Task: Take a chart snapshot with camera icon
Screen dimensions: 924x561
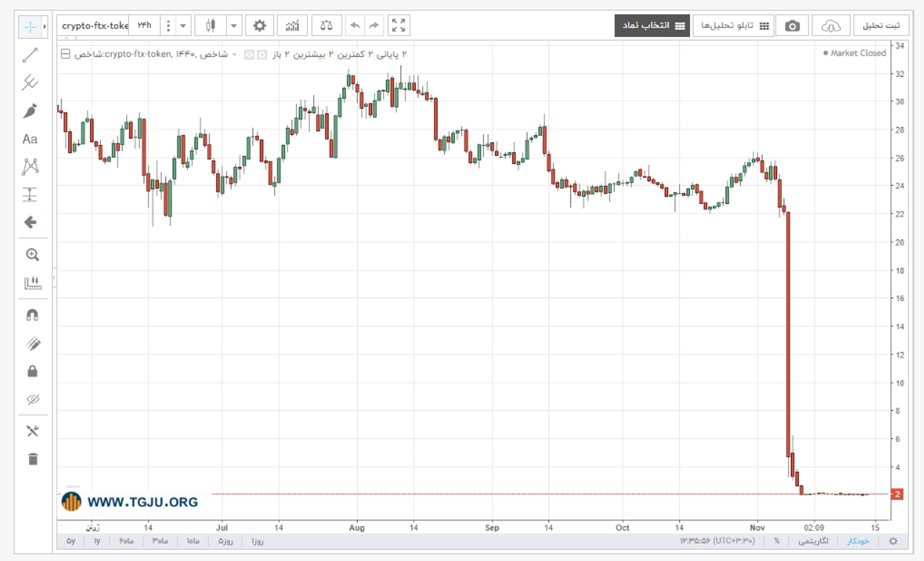Action: pyautogui.click(x=792, y=26)
